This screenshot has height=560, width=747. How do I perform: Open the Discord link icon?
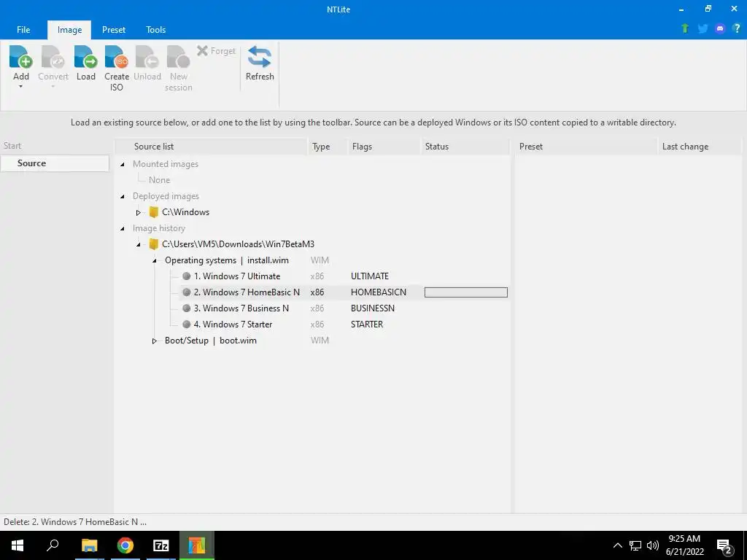click(720, 28)
